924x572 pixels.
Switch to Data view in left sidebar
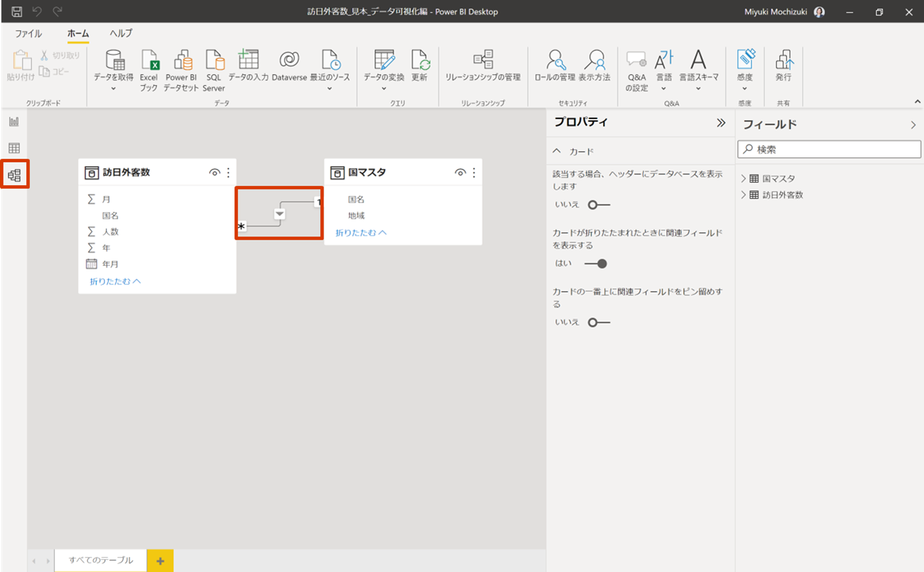(14, 148)
